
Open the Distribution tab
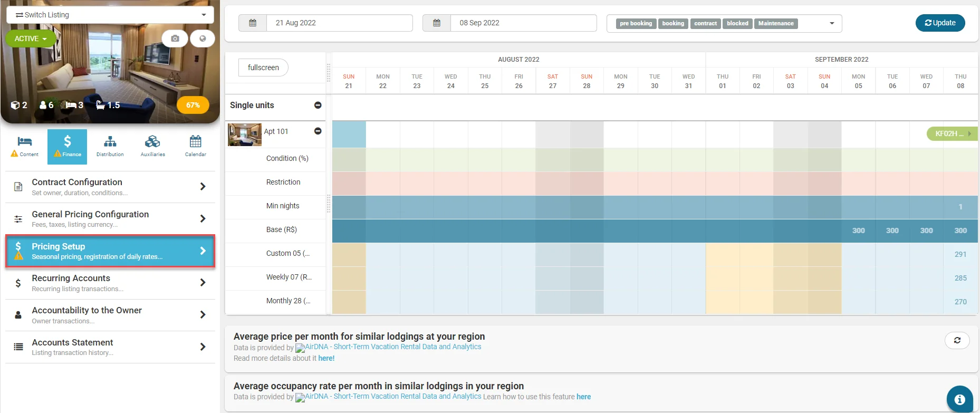point(110,146)
